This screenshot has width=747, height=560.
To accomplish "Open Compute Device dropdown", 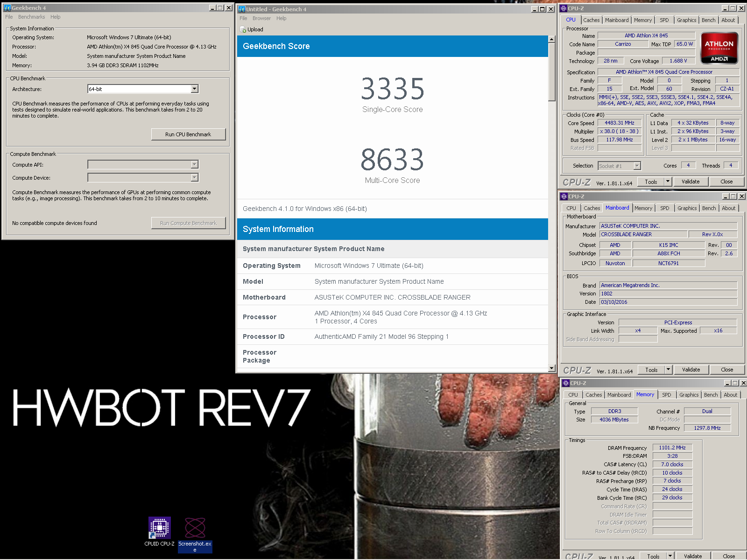I will [195, 178].
